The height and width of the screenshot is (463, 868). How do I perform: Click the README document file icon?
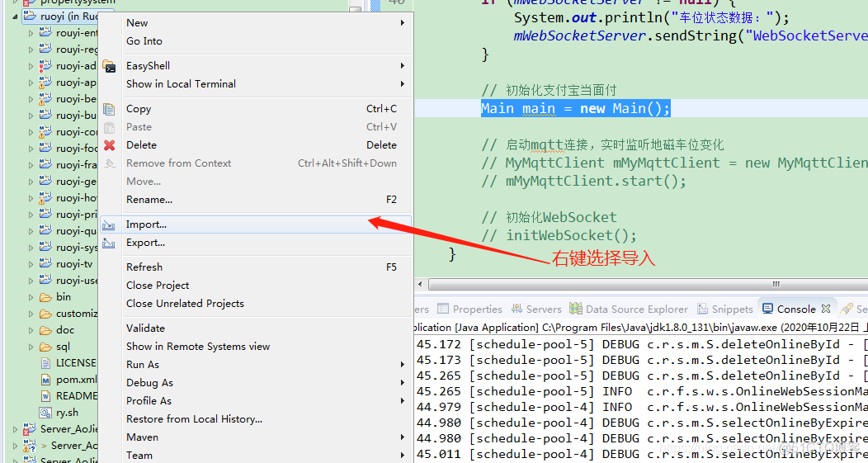(x=46, y=396)
